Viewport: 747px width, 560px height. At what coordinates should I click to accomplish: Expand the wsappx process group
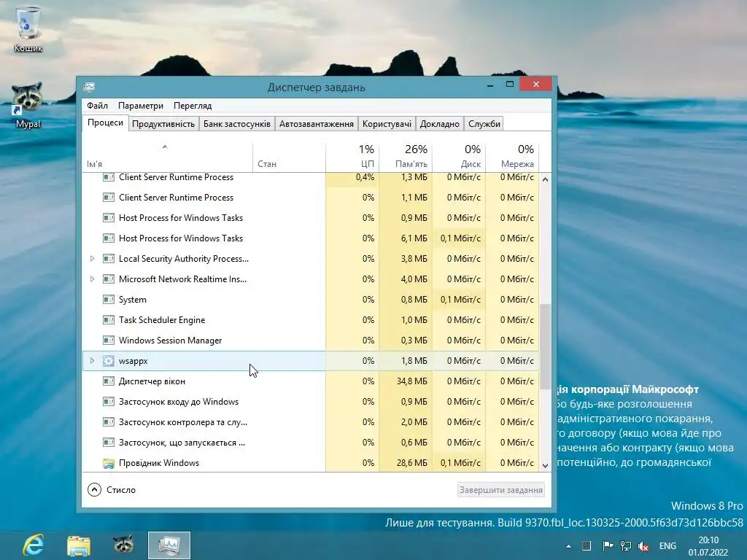pos(93,361)
